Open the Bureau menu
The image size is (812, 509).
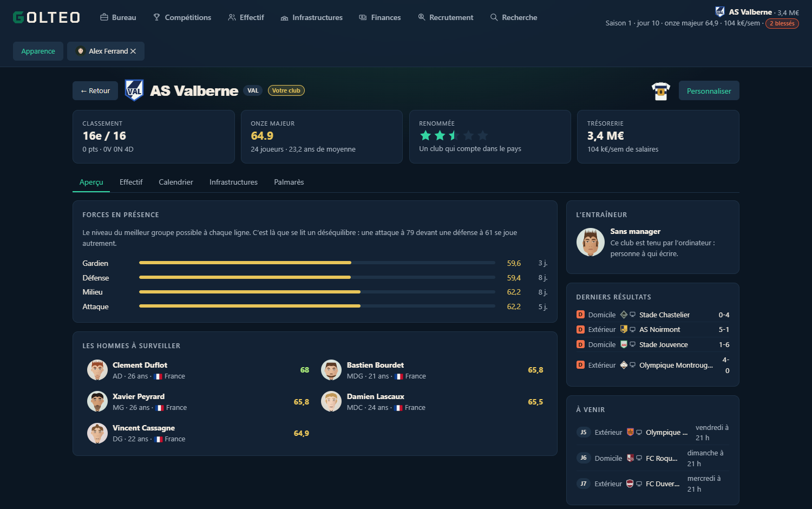[x=118, y=17]
